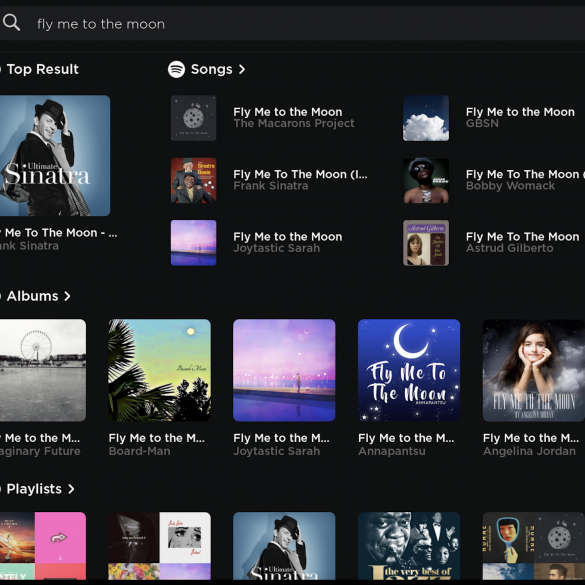This screenshot has height=585, width=585.
Task: Expand Playlists with its chevron arrow
Action: tap(71, 489)
